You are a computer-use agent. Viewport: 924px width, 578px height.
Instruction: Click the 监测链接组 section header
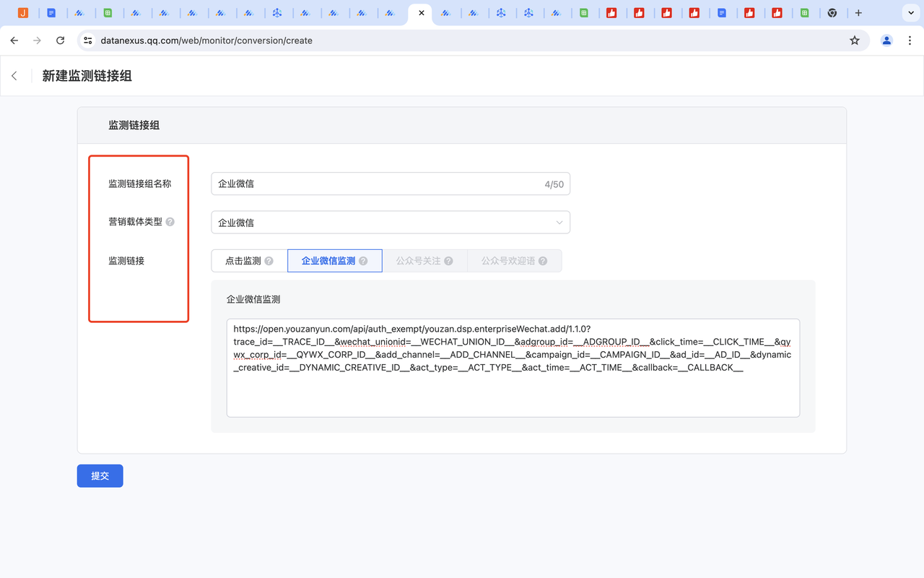click(x=134, y=125)
